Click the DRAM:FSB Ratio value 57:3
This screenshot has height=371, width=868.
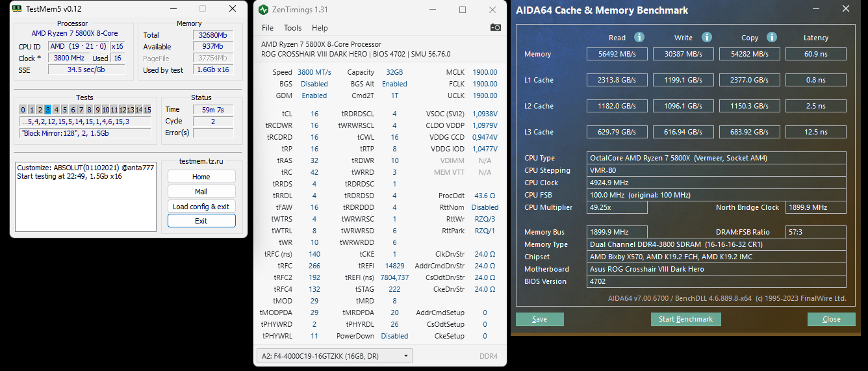[816, 232]
